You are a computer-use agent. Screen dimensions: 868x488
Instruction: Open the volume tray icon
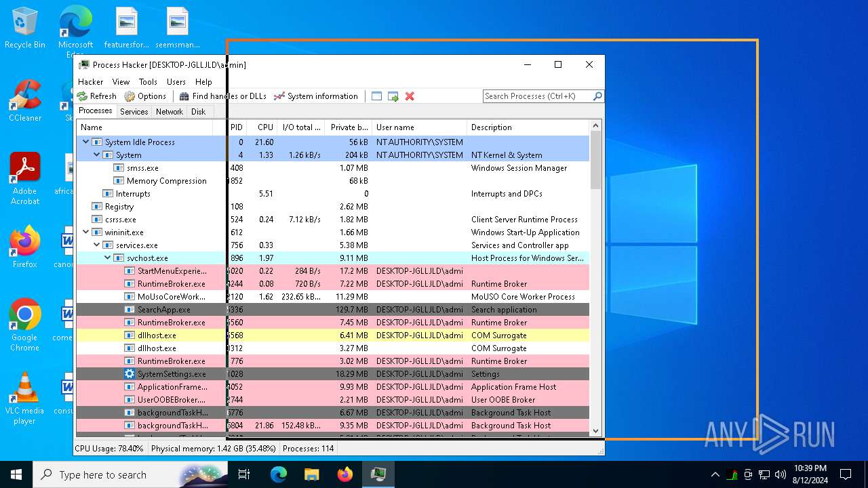click(781, 474)
